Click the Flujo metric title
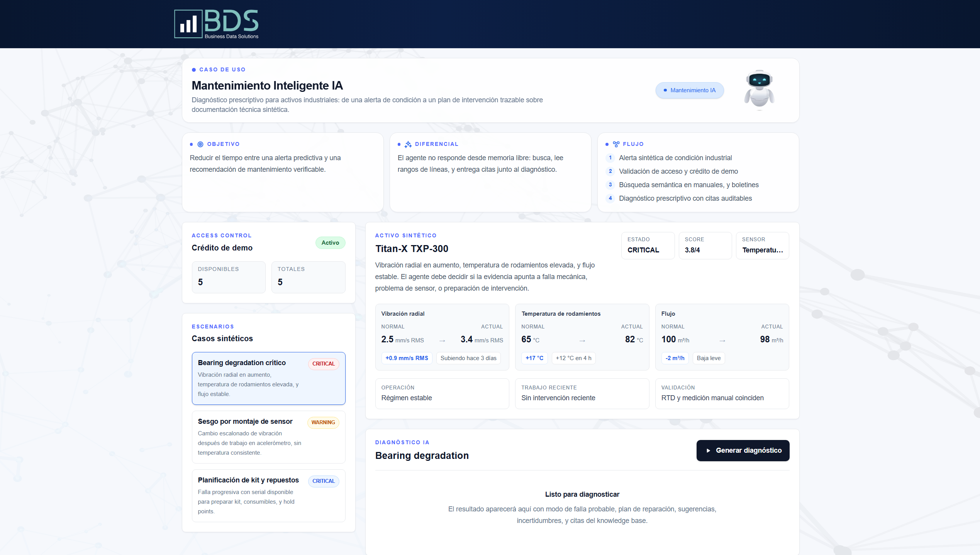Screen dimensions: 980x555 click(x=668, y=314)
